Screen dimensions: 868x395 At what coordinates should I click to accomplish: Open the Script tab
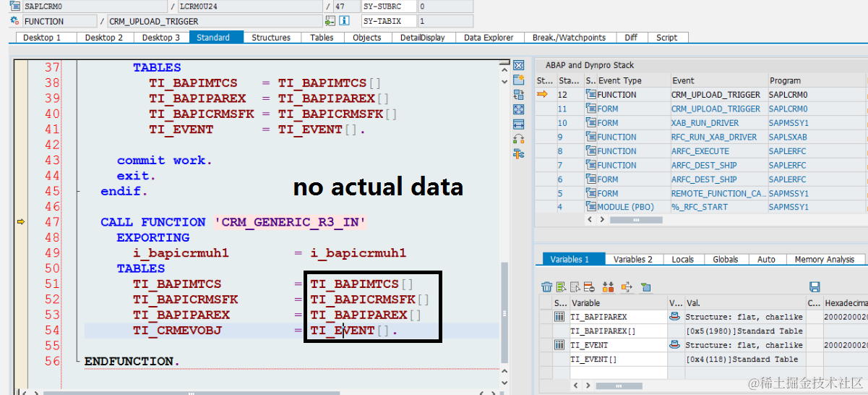tap(666, 38)
